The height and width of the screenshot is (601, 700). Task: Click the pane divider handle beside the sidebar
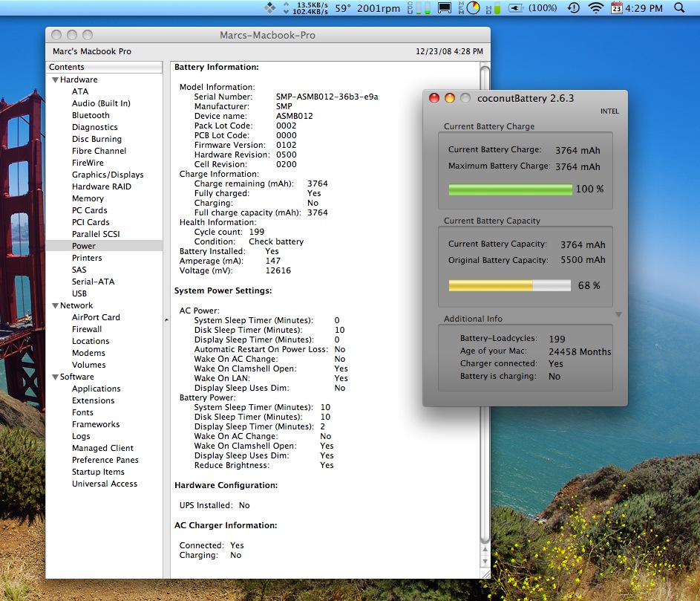coord(166,320)
